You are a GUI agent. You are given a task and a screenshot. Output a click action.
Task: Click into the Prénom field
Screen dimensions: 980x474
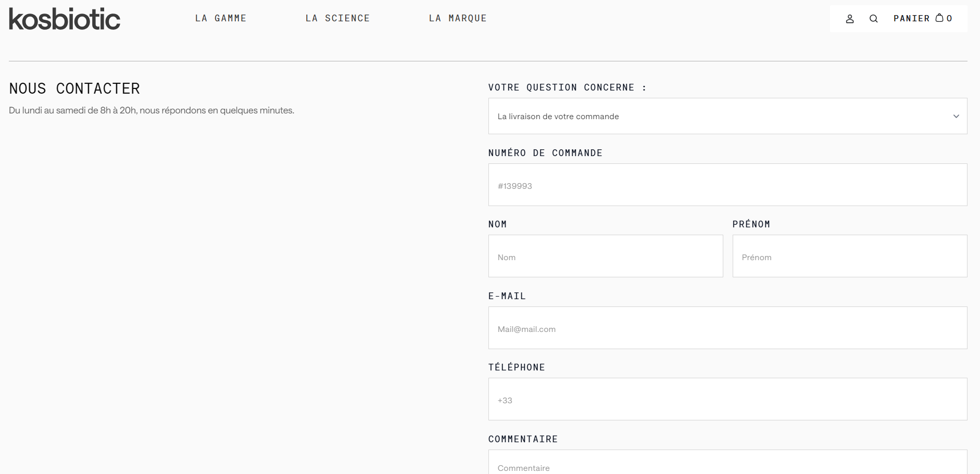tap(849, 257)
